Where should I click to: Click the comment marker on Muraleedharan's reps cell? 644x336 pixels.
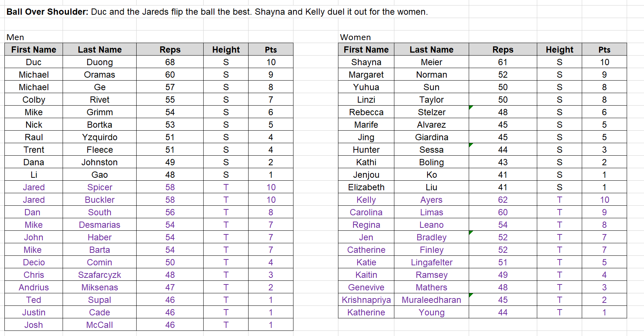pos(471,295)
